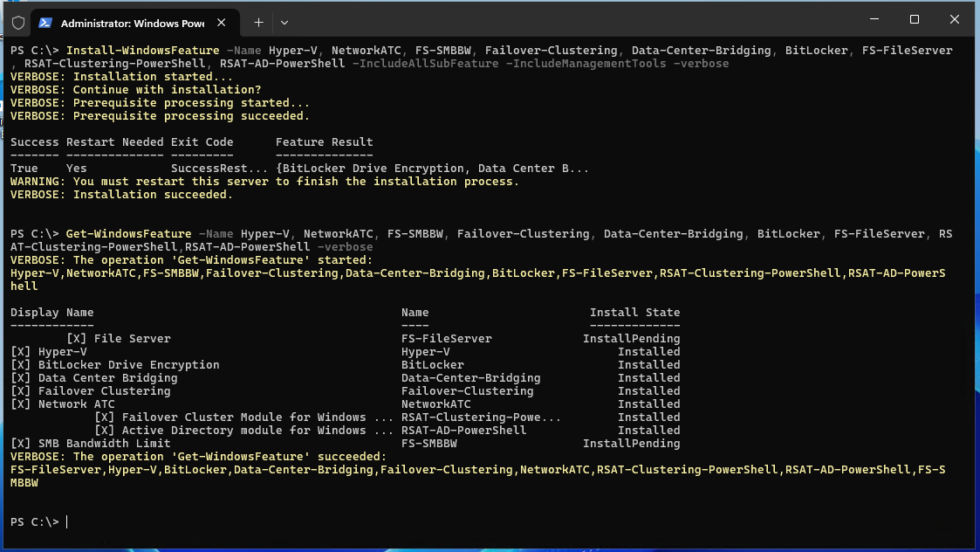Click the WARNING restart server message

click(x=264, y=182)
